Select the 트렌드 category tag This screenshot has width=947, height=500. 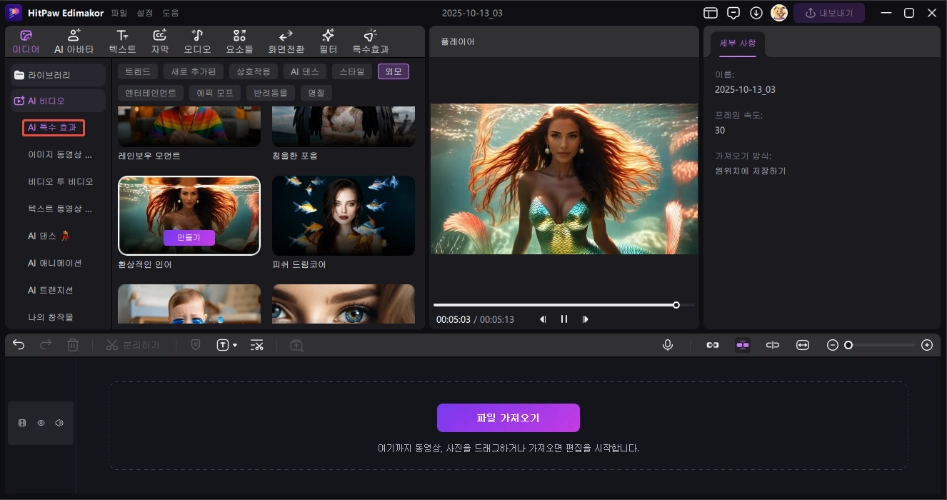pyautogui.click(x=138, y=71)
